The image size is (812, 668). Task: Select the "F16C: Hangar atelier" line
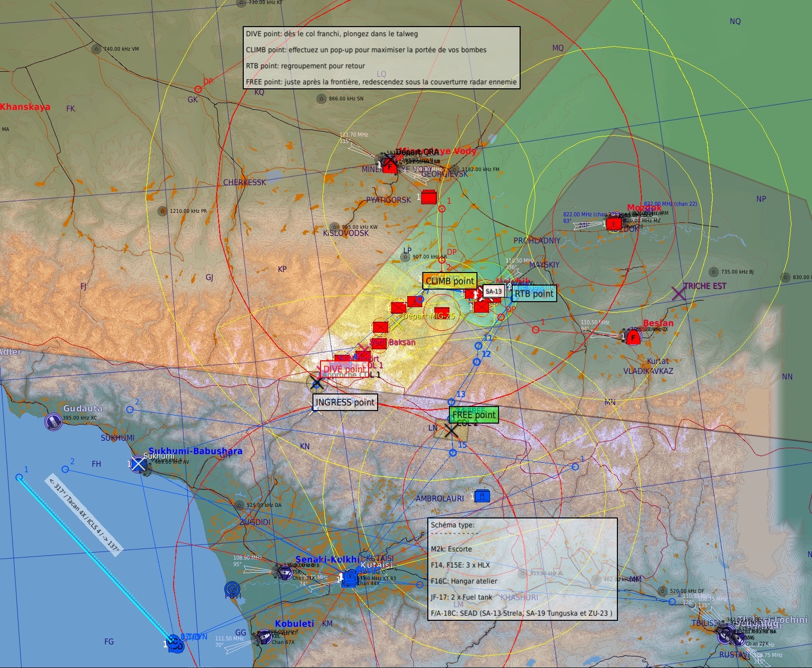click(464, 581)
